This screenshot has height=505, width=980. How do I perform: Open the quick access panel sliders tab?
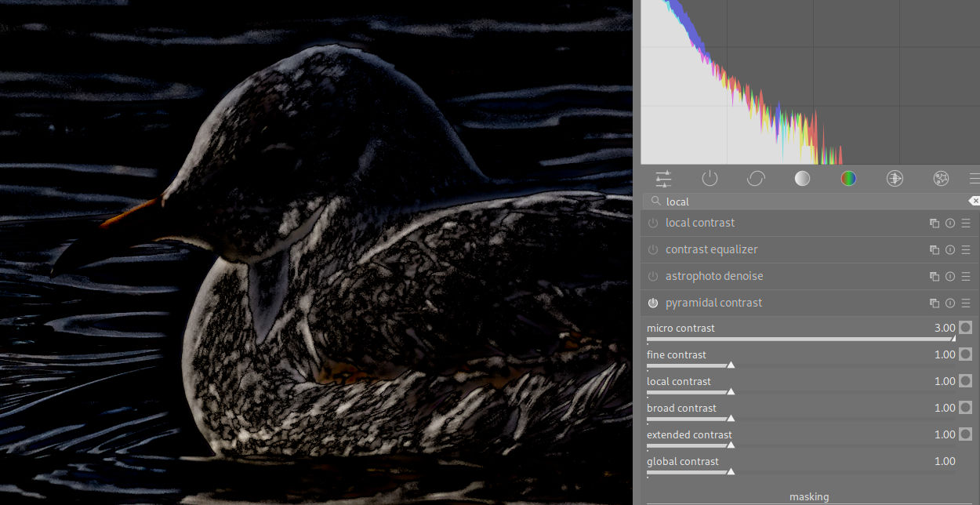(x=663, y=179)
